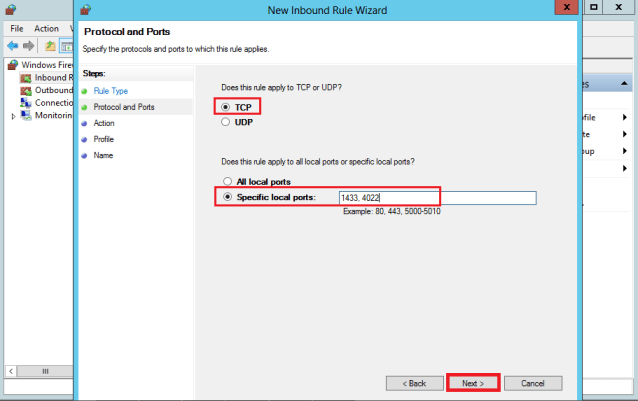The height and width of the screenshot is (401, 638).
Task: Go to the Rule Type step link
Action: click(110, 91)
